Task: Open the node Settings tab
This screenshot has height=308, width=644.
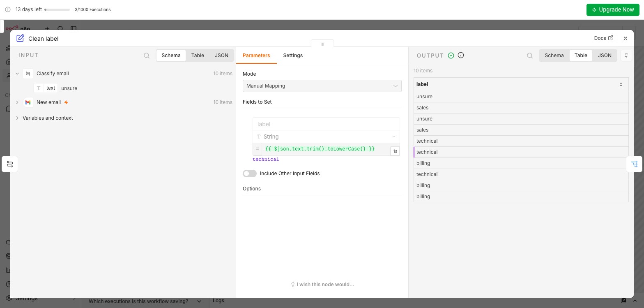Action: click(x=293, y=56)
